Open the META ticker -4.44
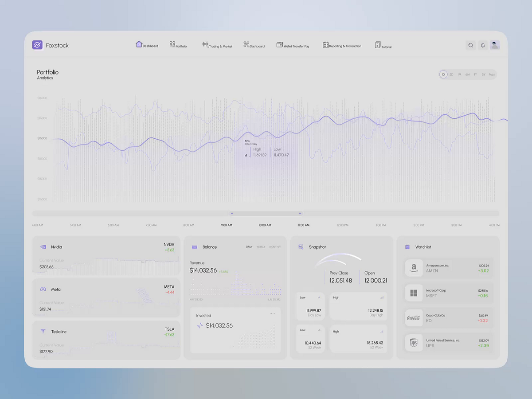 pos(169,289)
